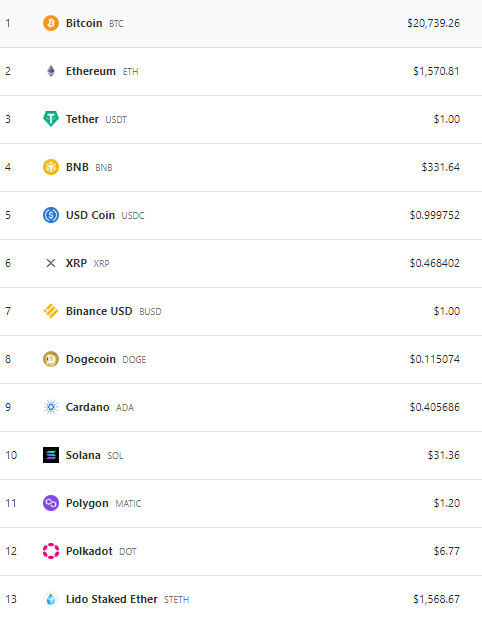Image resolution: width=482 pixels, height=623 pixels.
Task: Click the Dogecoin shiba icon
Action: (51, 359)
